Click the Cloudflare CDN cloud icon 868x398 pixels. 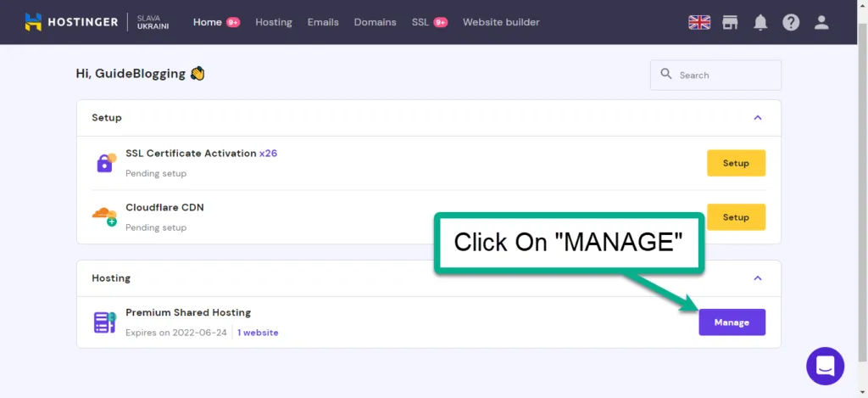coord(104,216)
